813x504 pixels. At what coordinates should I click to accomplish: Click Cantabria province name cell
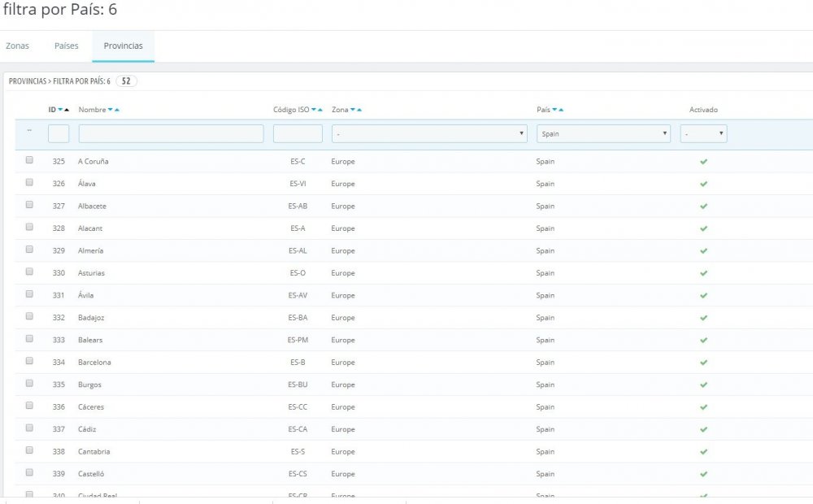[93, 452]
